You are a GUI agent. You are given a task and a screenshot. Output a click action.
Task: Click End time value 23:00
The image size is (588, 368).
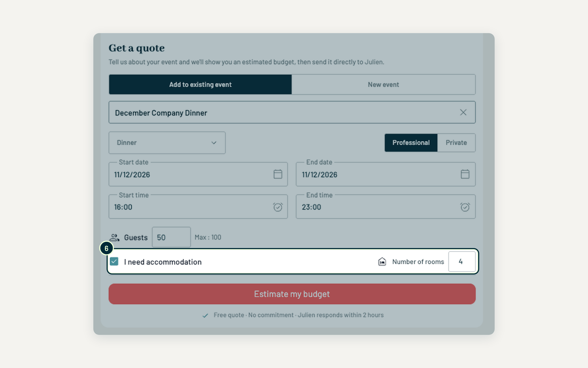[311, 207]
